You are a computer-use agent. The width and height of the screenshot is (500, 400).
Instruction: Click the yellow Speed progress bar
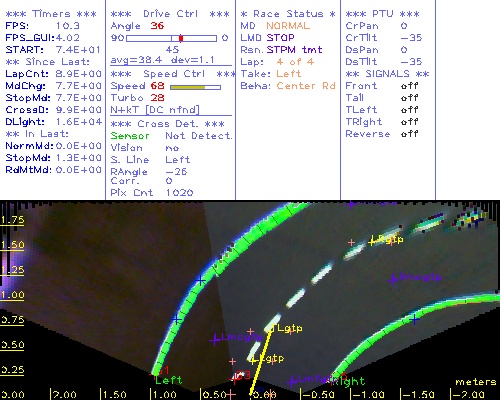(x=195, y=87)
